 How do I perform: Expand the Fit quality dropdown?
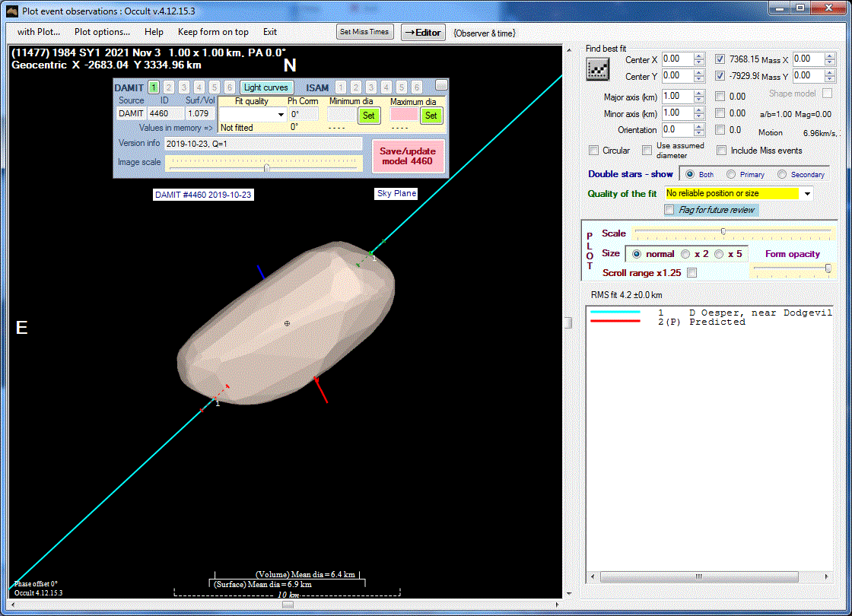click(281, 115)
